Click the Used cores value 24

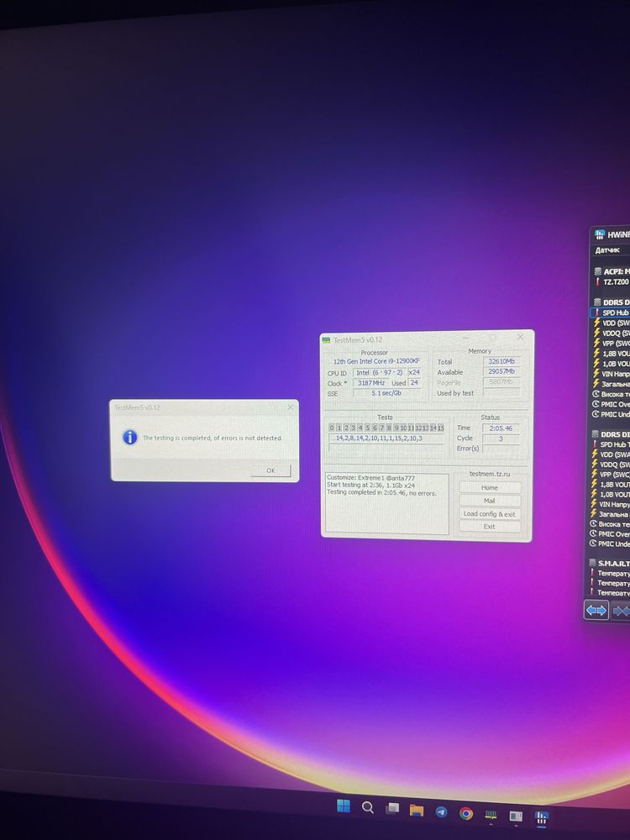414,382
